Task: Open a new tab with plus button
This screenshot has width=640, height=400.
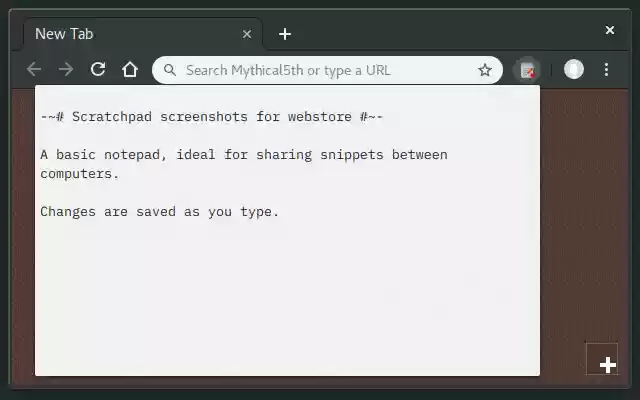Action: (285, 34)
